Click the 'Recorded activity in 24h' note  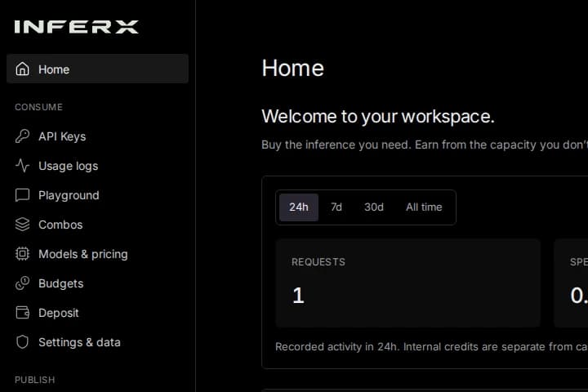click(x=431, y=346)
